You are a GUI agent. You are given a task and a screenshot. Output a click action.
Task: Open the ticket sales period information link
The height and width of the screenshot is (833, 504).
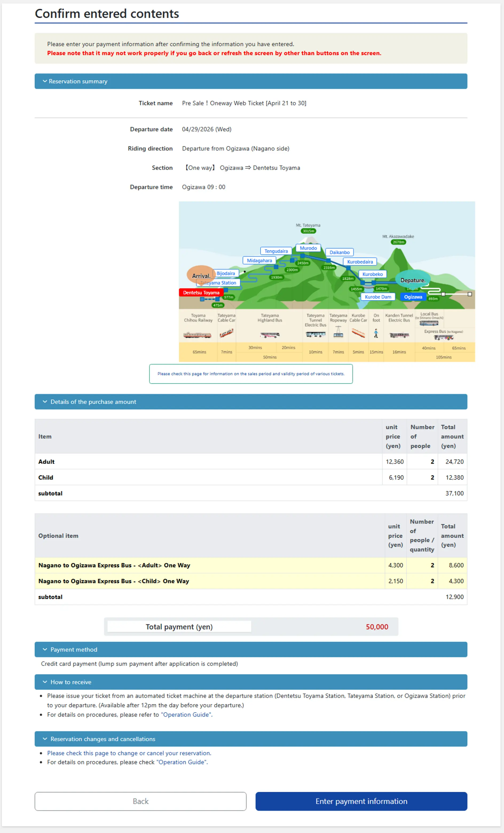(251, 374)
